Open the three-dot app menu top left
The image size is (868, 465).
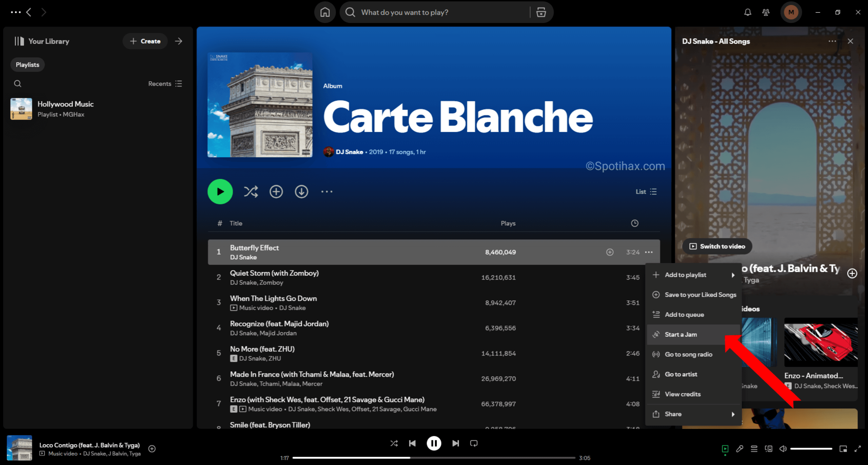pyautogui.click(x=16, y=13)
